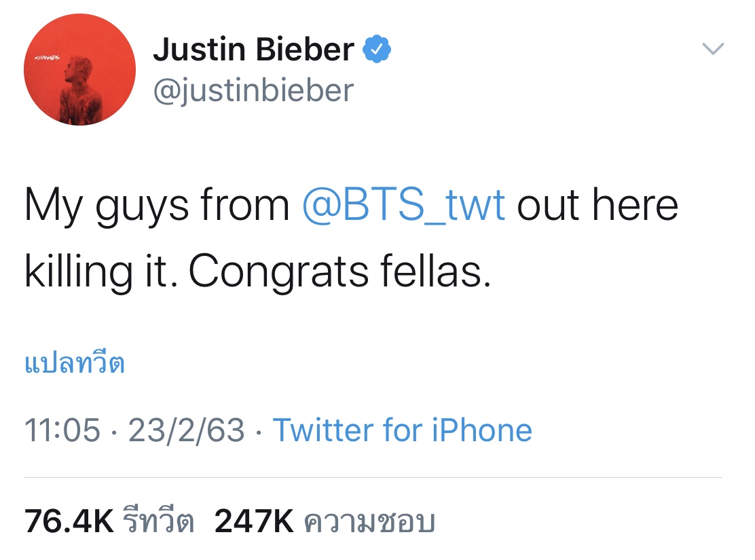The height and width of the screenshot is (560, 755).
Task: View the 247K likes number
Action: [x=254, y=522]
